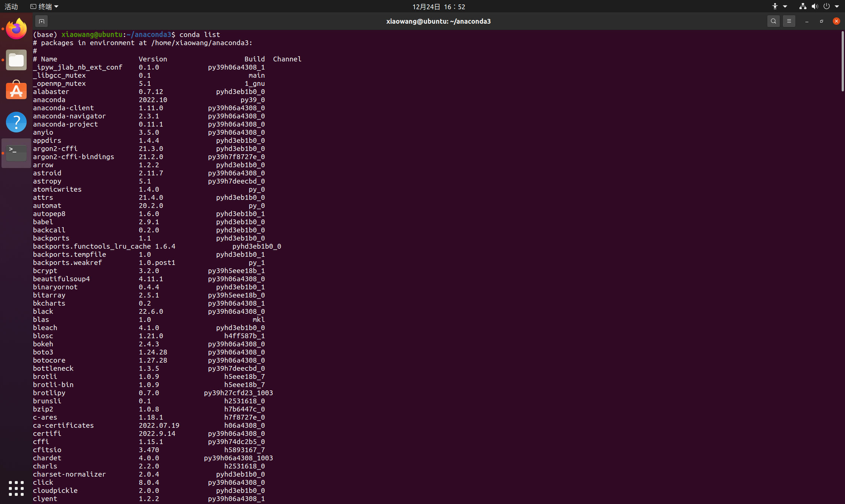Click the blas build mkl
845x504 pixels.
point(259,319)
